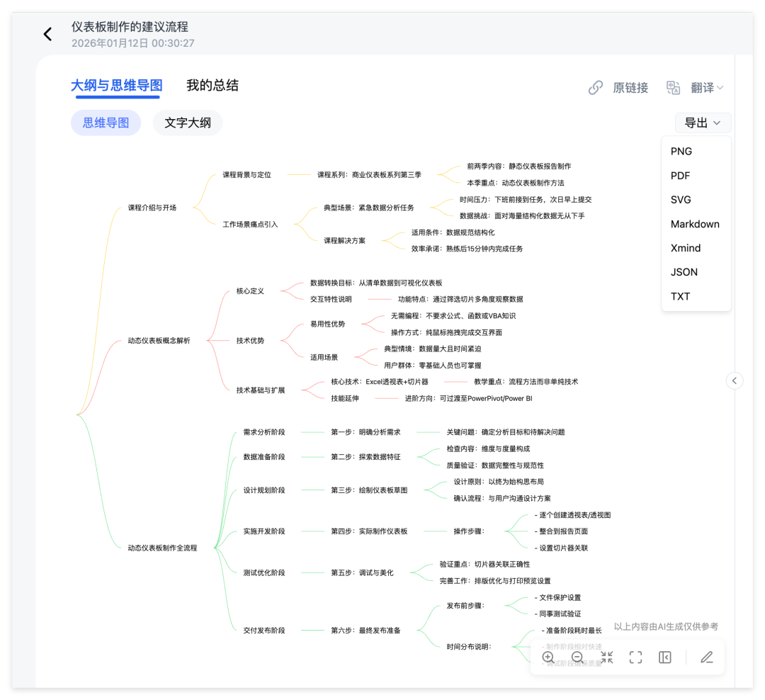765x700 pixels.
Task: Click node 第五步：调试与美化
Action: pos(362,572)
